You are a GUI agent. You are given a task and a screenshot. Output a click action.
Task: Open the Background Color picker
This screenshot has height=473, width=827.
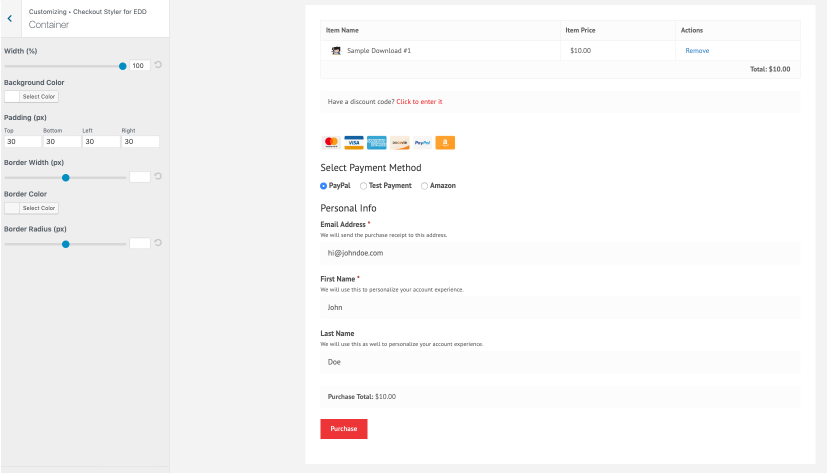click(x=31, y=96)
